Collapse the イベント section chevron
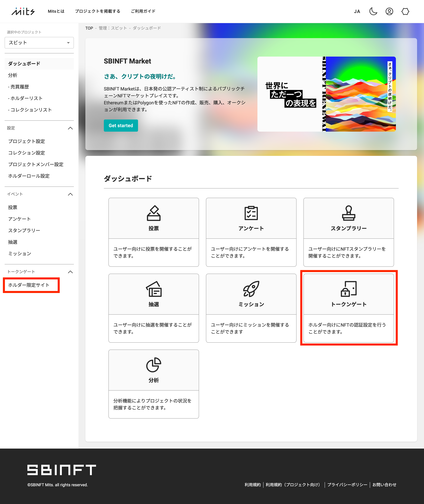This screenshot has height=504, width=424. coord(70,194)
